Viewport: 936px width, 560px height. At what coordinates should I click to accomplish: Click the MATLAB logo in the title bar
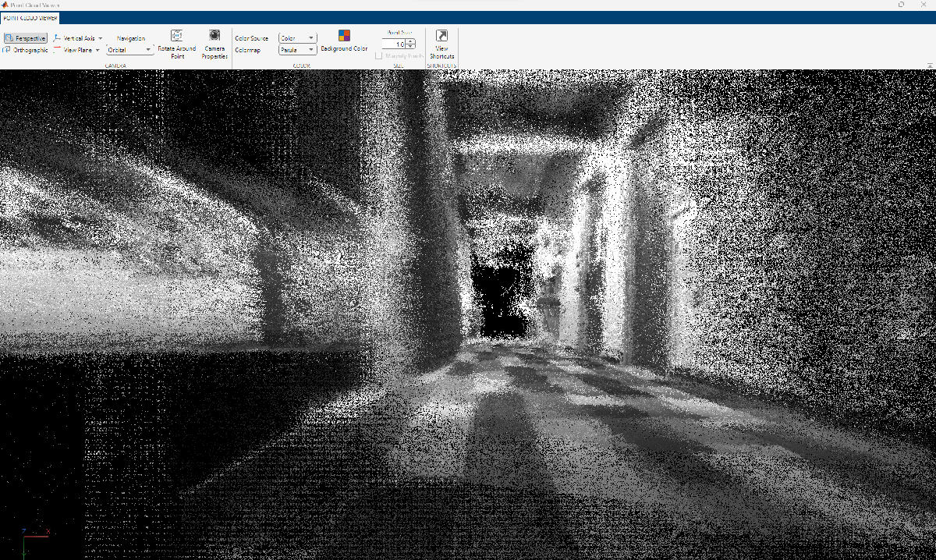click(x=5, y=5)
